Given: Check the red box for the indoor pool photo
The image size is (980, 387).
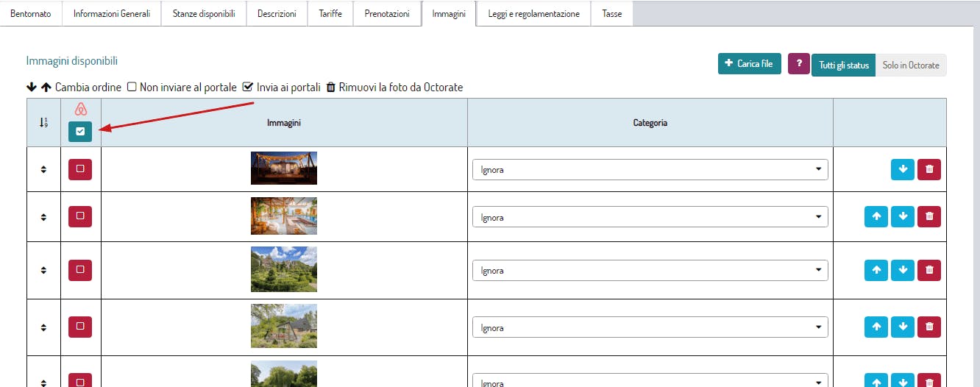Looking at the screenshot, I should pos(80,216).
